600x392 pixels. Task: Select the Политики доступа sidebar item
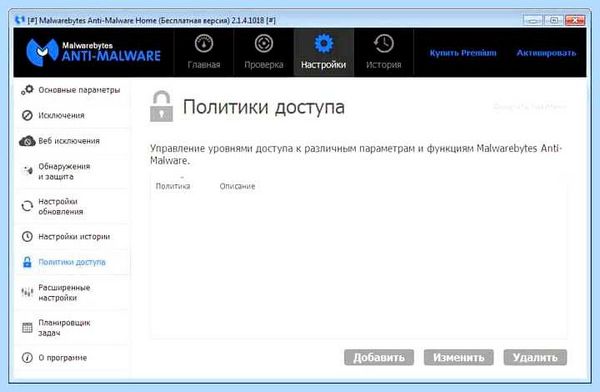tap(73, 262)
